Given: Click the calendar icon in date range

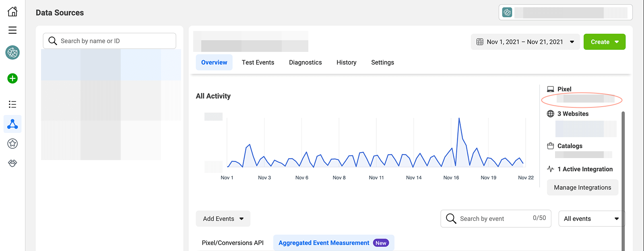Looking at the screenshot, I should (x=480, y=42).
